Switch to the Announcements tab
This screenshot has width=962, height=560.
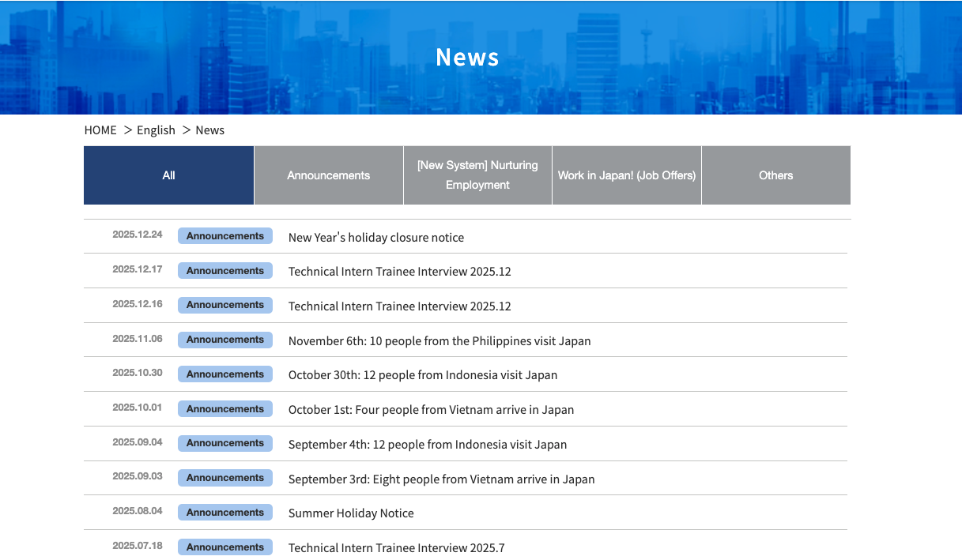[x=328, y=175]
